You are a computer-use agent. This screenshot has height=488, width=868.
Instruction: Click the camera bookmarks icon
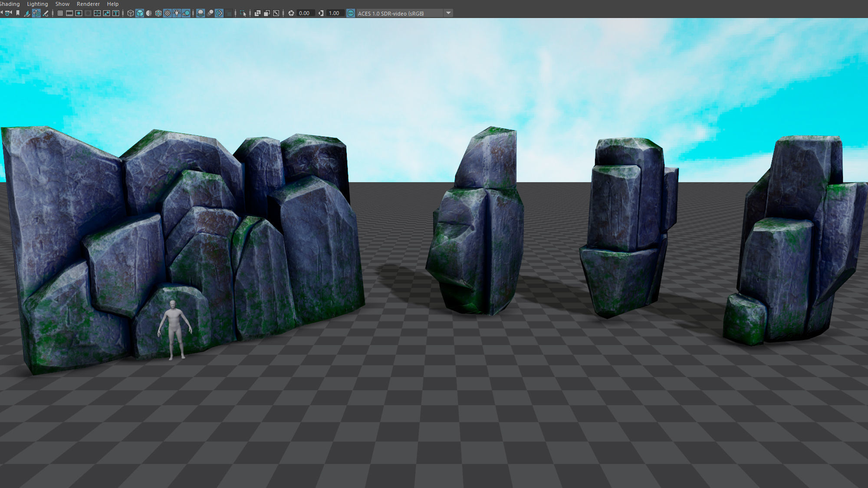pos(18,13)
